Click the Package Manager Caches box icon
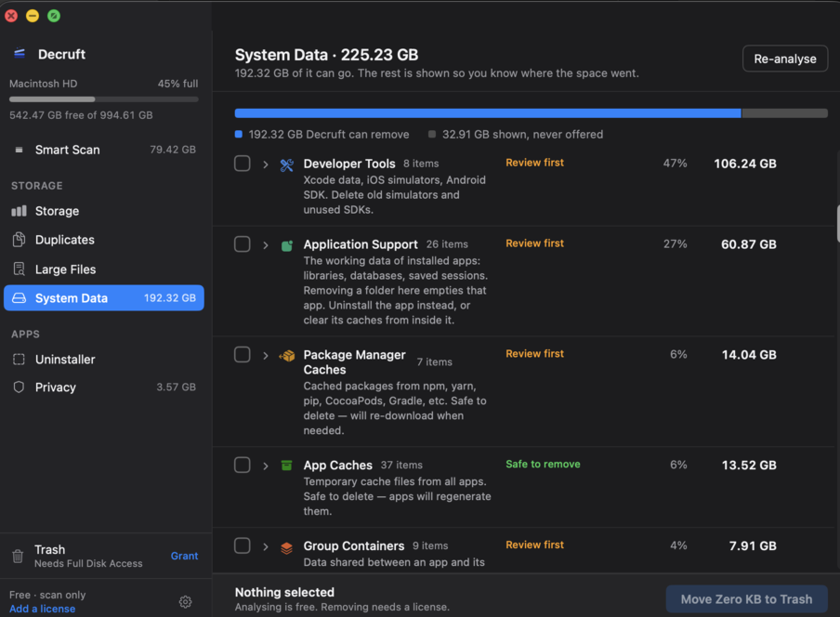This screenshot has height=617, width=840. point(286,356)
